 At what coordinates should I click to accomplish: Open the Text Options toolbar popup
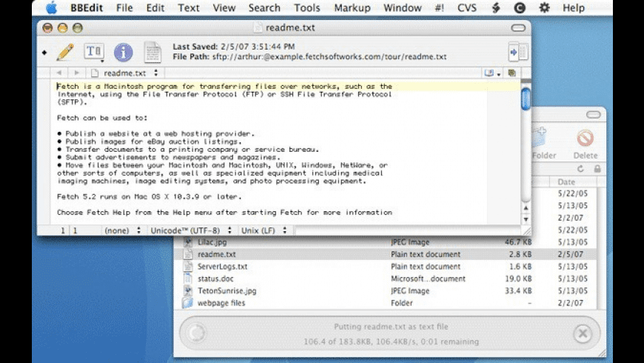pos(94,52)
